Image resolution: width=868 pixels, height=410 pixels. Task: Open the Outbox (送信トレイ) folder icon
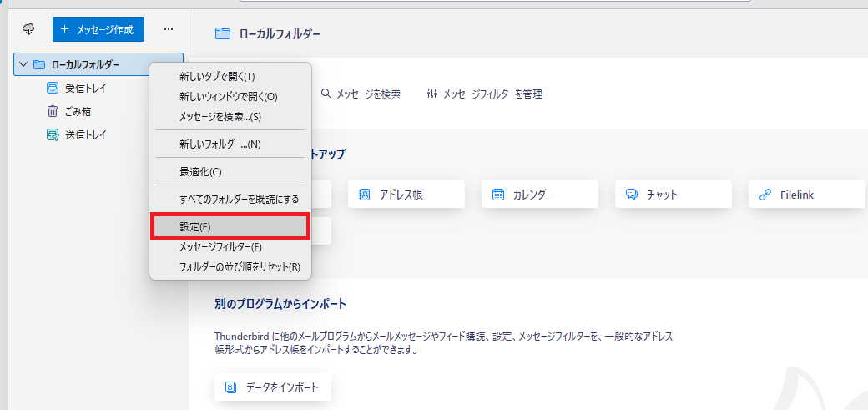click(52, 134)
